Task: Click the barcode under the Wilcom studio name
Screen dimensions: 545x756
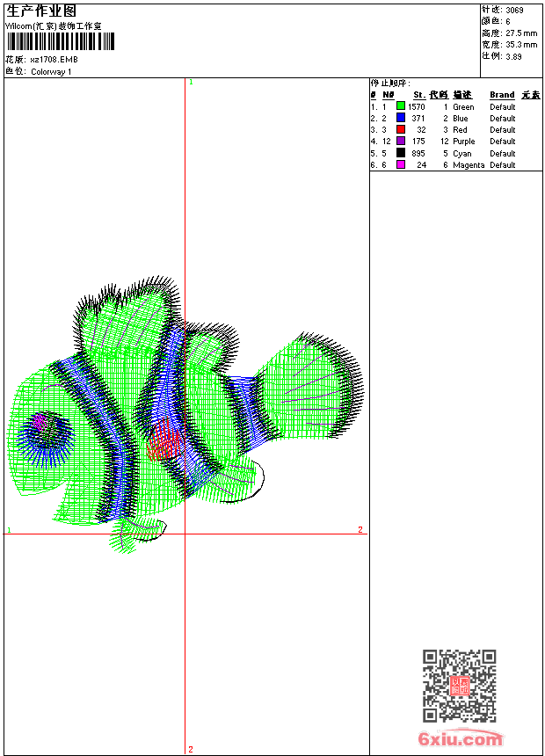Action: click(61, 41)
